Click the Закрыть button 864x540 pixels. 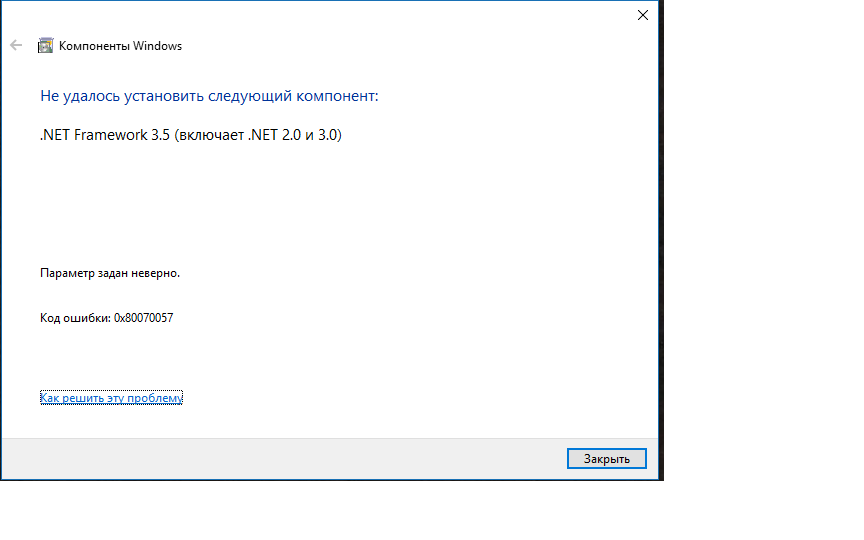(606, 458)
